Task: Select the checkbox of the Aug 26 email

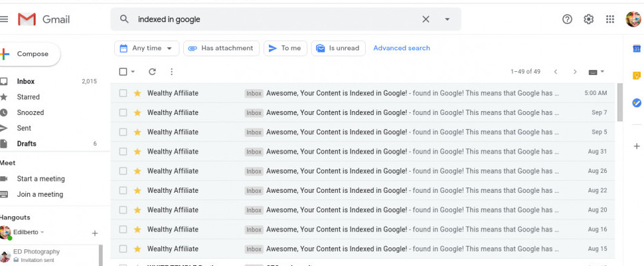Action: (123, 171)
